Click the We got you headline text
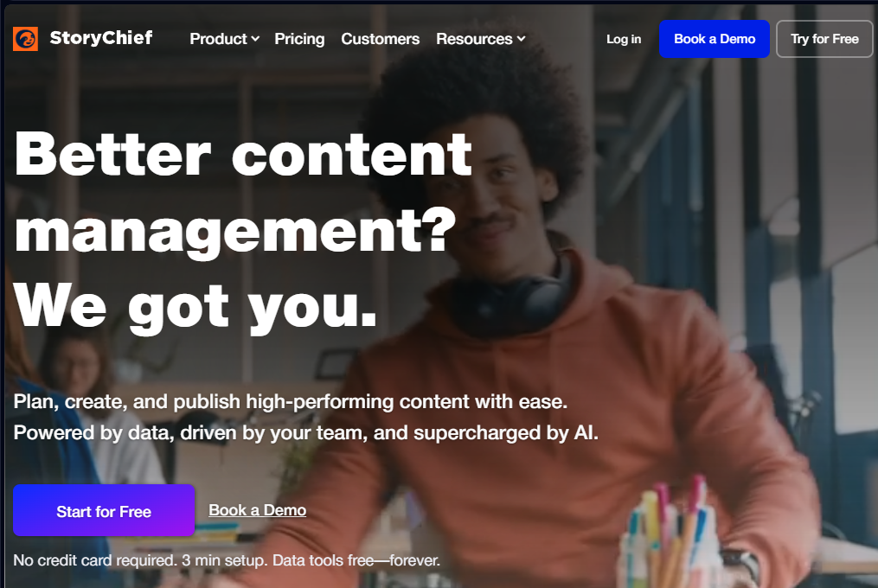 195,307
